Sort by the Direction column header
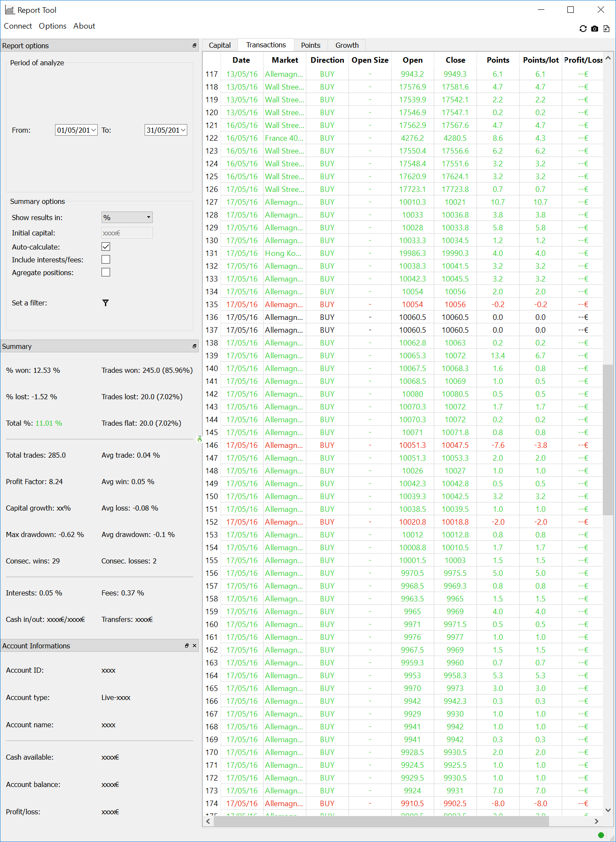Image resolution: width=616 pixels, height=842 pixels. (x=327, y=60)
